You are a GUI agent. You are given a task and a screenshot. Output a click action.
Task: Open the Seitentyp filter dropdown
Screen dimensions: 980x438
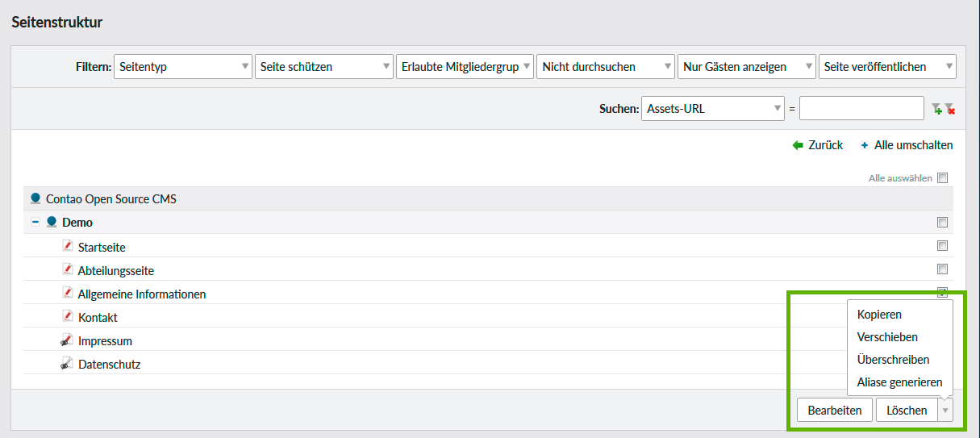pyautogui.click(x=183, y=67)
